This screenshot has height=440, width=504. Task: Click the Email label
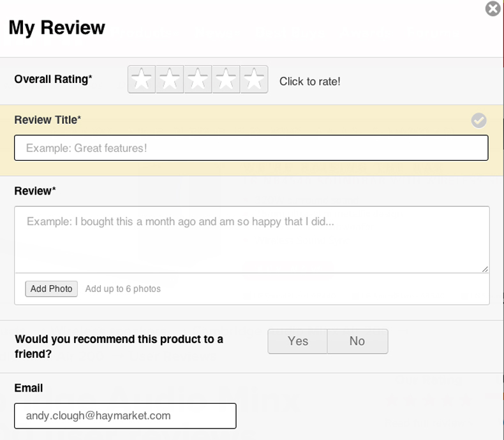coord(29,388)
